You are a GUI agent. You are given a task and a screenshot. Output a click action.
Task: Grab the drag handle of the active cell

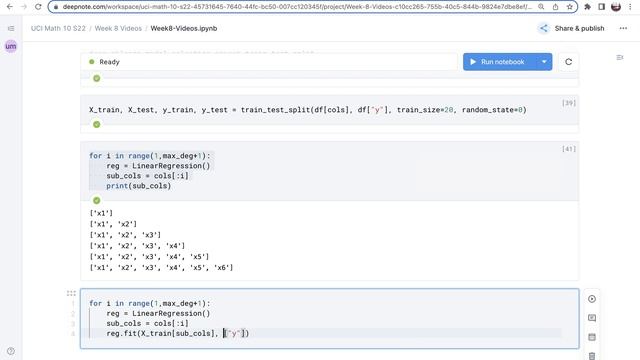pyautogui.click(x=71, y=293)
